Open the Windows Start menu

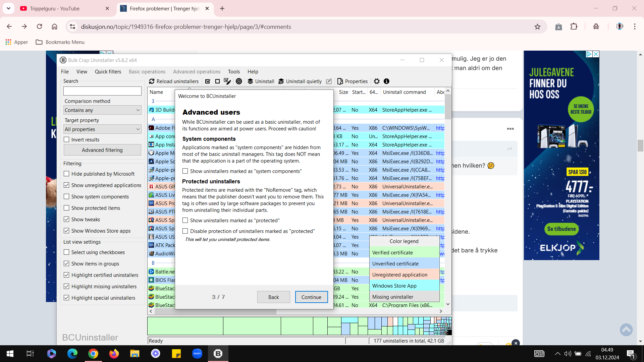pos(10,354)
